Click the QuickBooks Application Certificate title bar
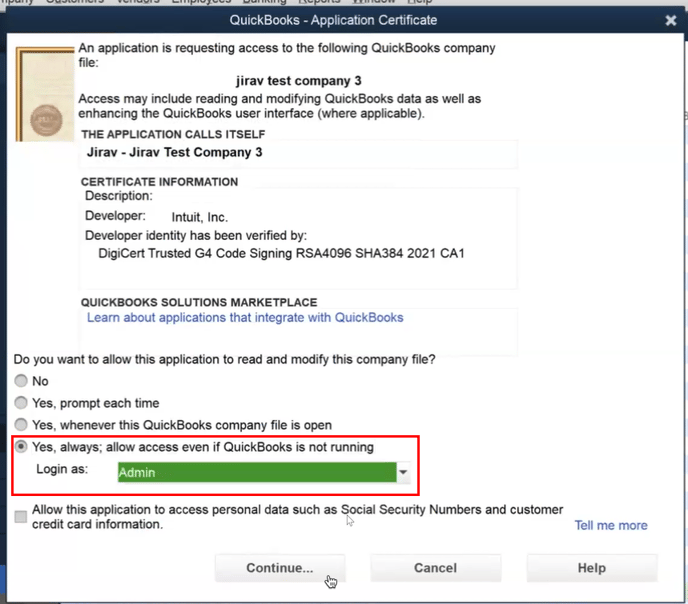The height and width of the screenshot is (604, 688). (333, 20)
